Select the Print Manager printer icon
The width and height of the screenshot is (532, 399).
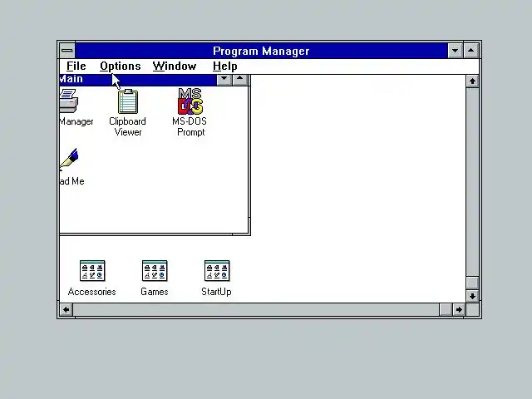click(x=69, y=101)
